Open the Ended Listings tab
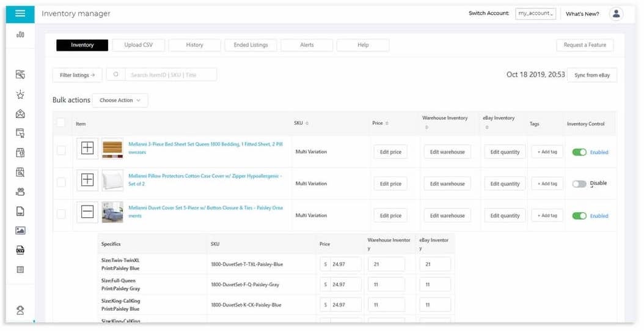 pos(251,45)
